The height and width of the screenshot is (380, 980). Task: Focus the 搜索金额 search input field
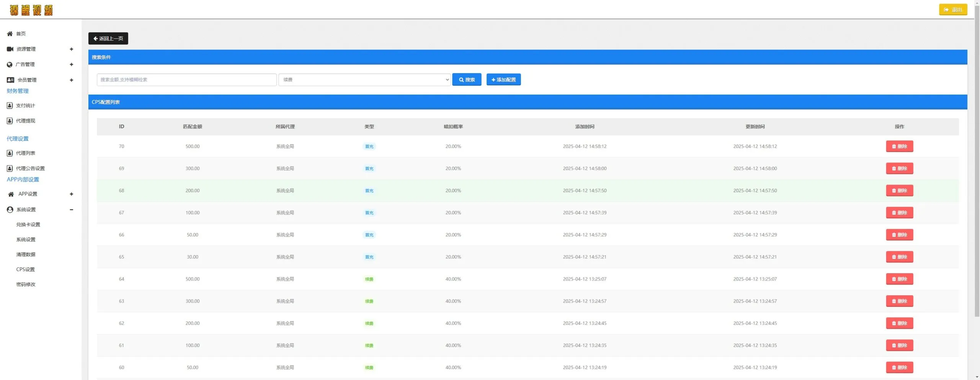pos(186,80)
